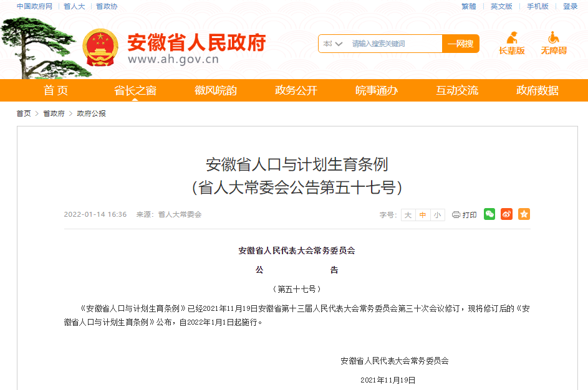Set font size to 大
This screenshot has height=390, width=588.
407,214
